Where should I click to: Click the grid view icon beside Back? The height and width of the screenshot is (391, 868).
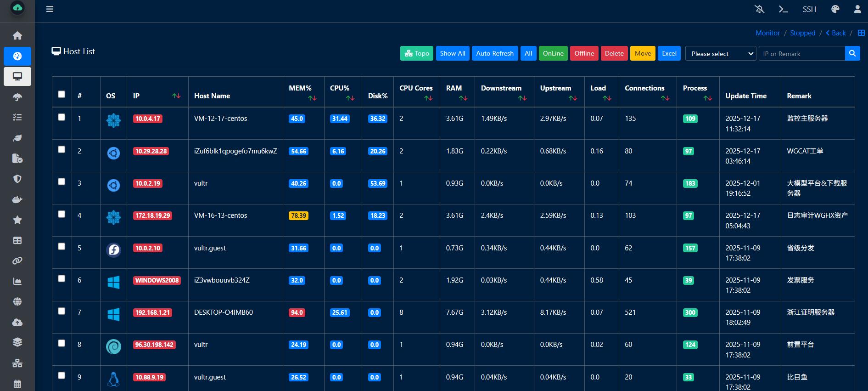point(862,33)
